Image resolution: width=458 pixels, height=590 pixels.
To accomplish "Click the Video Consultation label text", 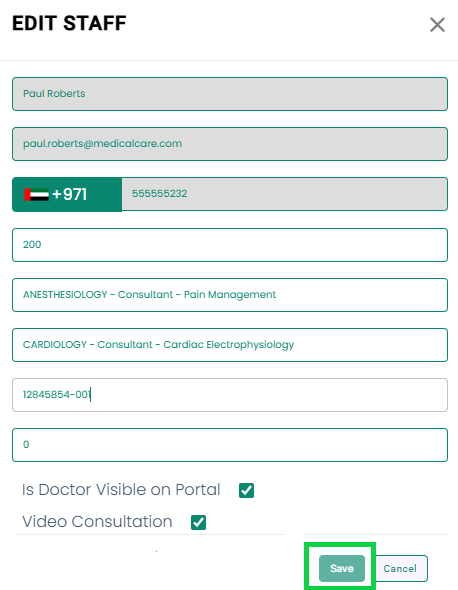I will coord(97,522).
